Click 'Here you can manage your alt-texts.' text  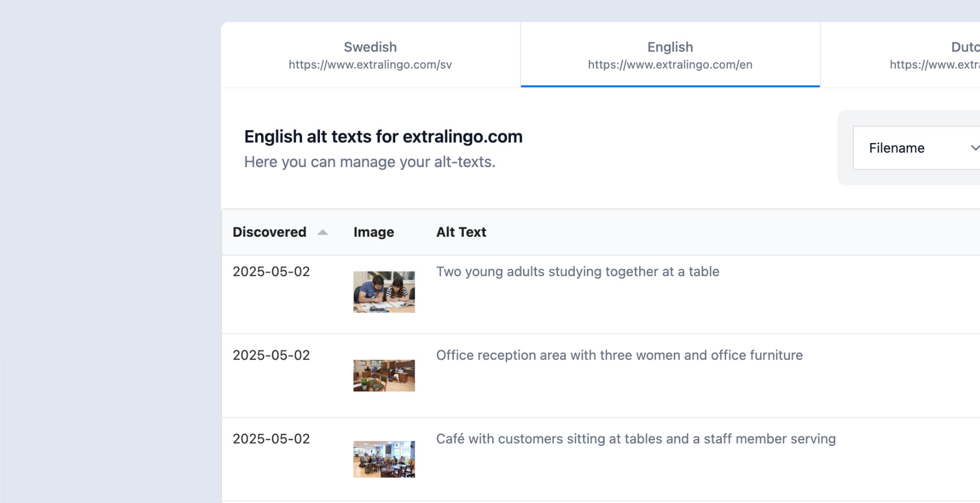tap(370, 162)
